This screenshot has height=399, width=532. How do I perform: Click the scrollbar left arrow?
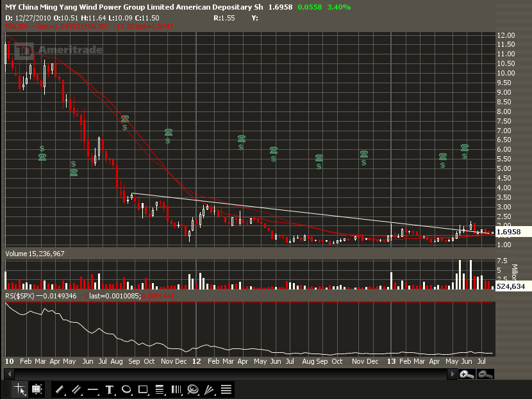(10, 374)
